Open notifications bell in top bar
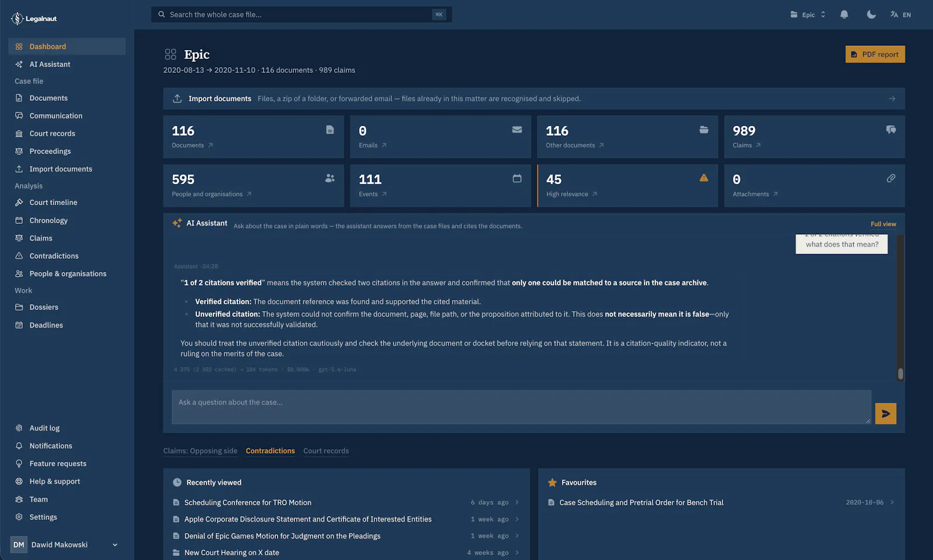 pyautogui.click(x=844, y=15)
